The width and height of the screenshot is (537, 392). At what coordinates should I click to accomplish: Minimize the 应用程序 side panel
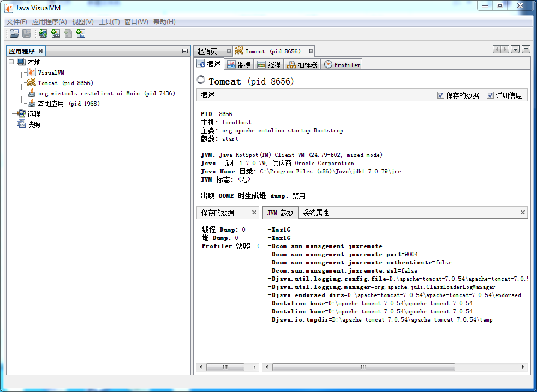pyautogui.click(x=185, y=51)
